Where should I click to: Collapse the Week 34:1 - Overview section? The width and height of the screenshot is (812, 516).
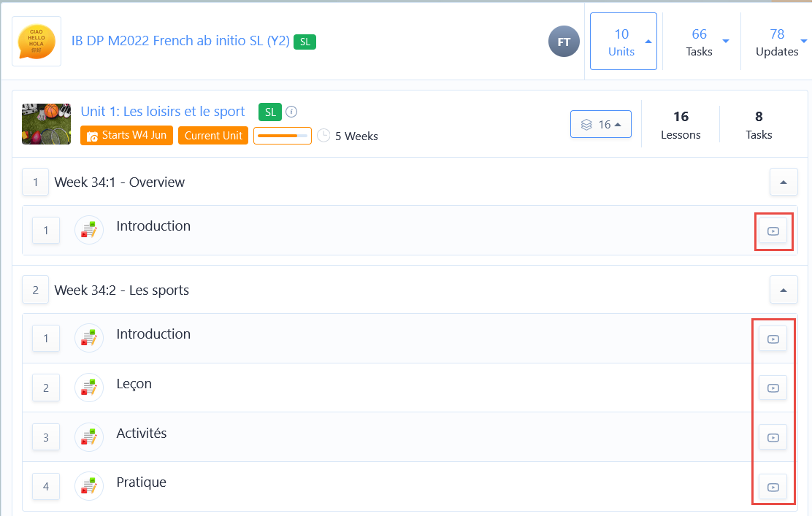(x=783, y=182)
